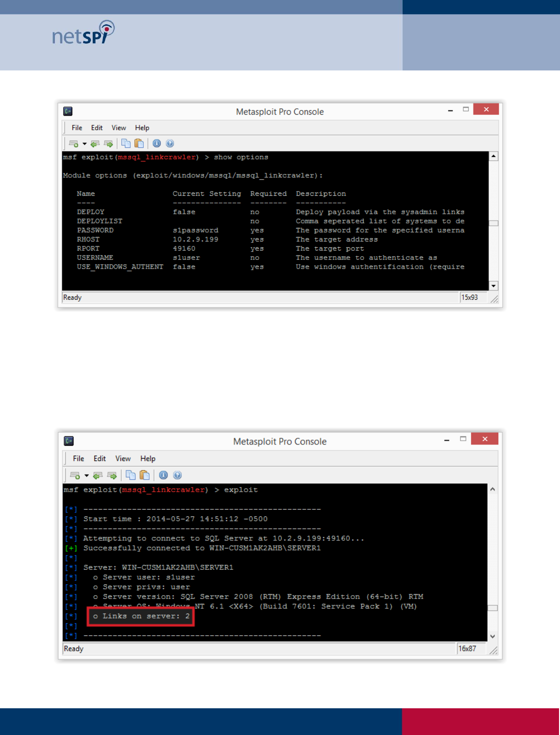Click the Paste icon in the exploit window toolbar

(x=144, y=475)
